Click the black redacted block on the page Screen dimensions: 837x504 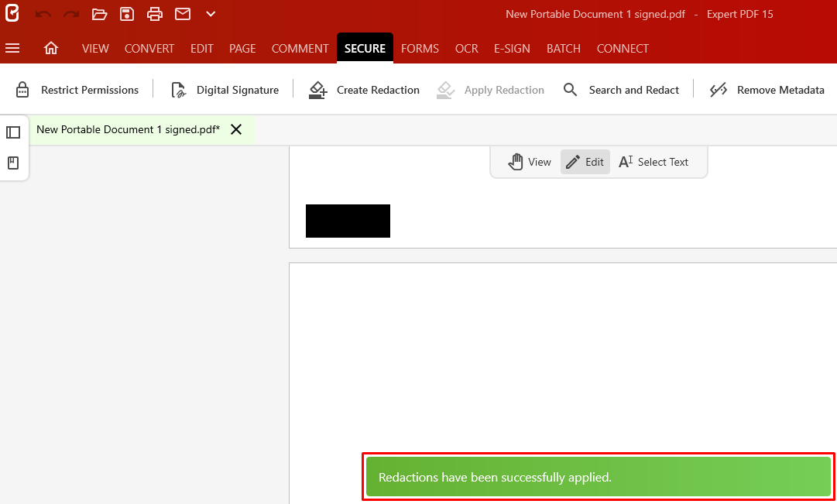click(348, 221)
